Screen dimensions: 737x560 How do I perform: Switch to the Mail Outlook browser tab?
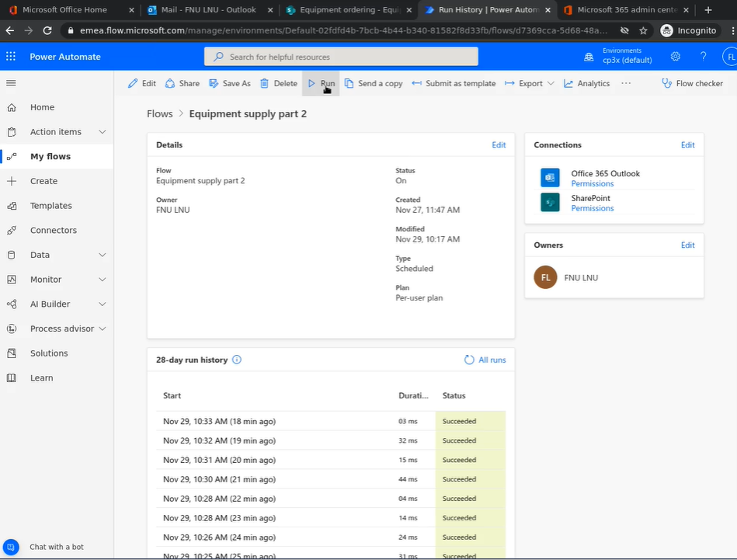point(210,10)
